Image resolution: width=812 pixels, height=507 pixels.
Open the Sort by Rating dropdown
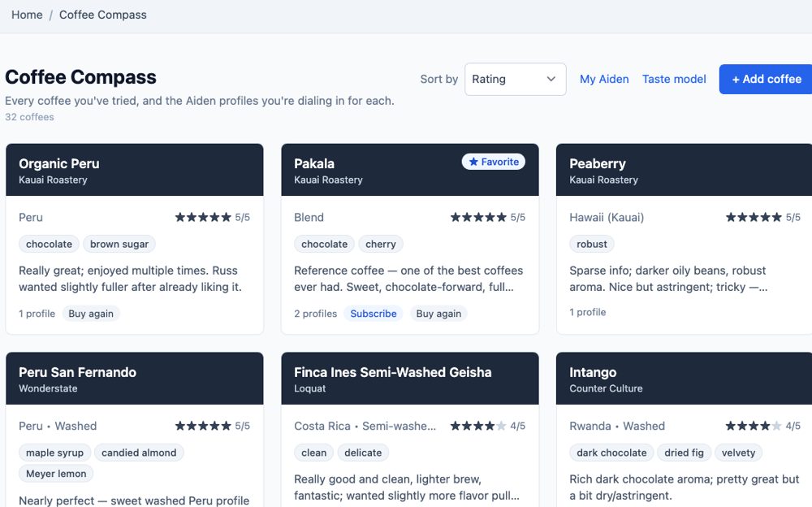516,80
